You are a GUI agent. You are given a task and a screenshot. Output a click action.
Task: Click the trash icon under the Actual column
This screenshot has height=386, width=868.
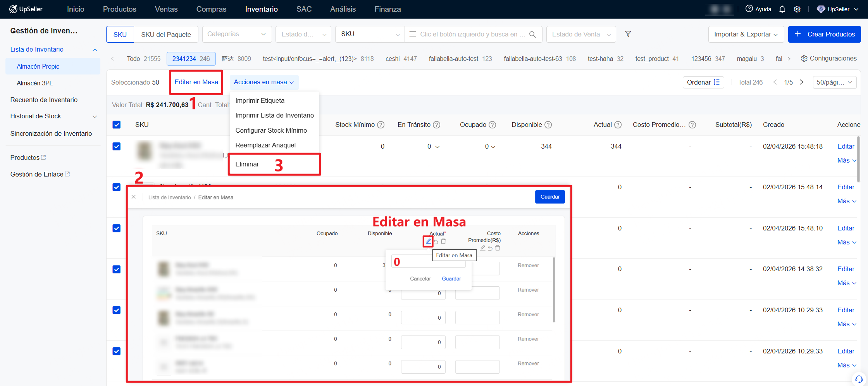coord(444,241)
